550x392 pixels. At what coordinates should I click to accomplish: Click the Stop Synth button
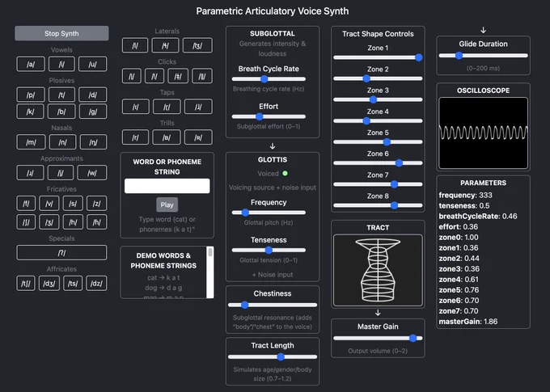(x=61, y=33)
